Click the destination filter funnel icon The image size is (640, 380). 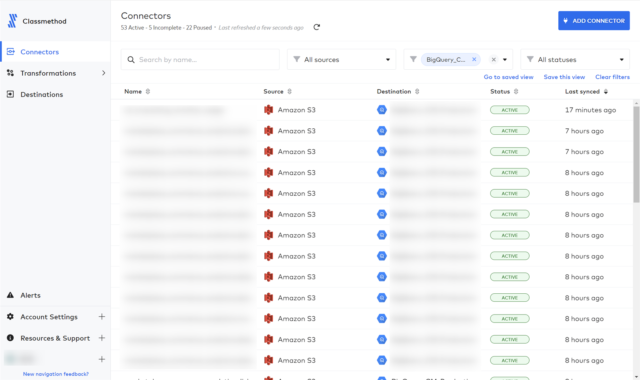pos(413,59)
